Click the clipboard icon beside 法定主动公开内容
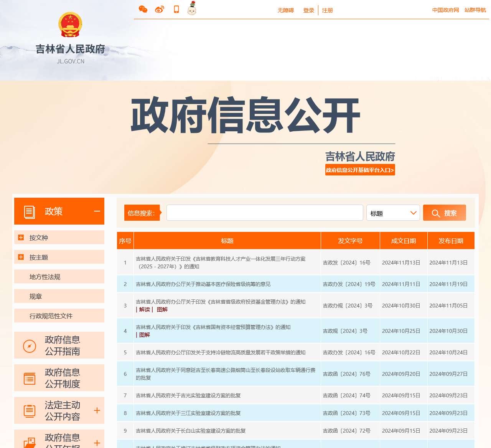The width and height of the screenshot is (491, 448). tap(29, 410)
